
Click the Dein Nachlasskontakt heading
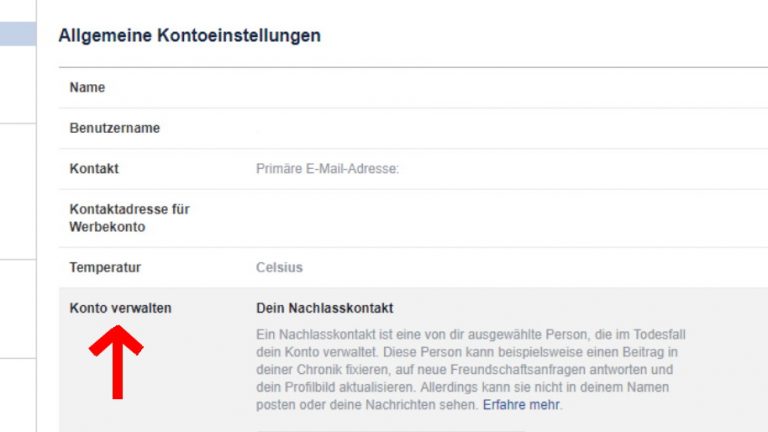click(x=325, y=309)
